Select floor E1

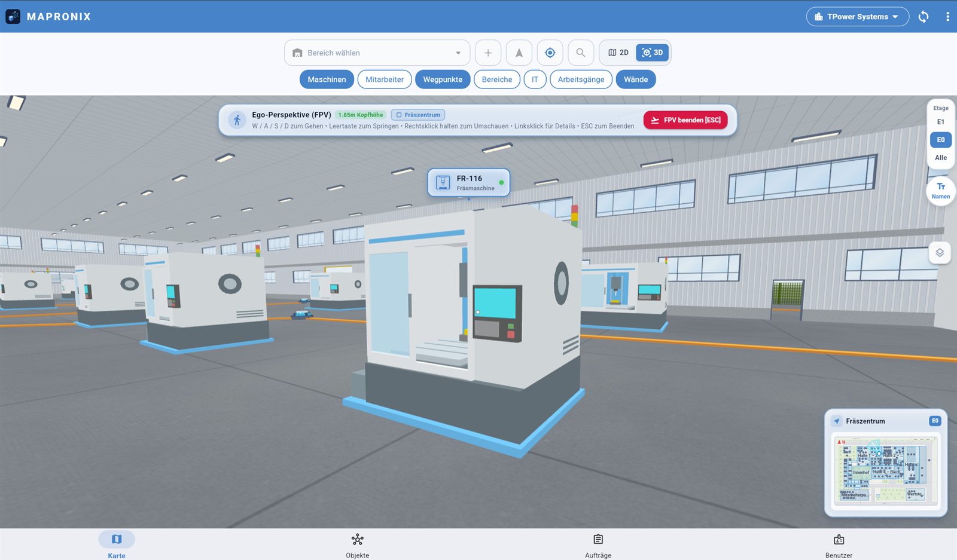click(x=941, y=122)
